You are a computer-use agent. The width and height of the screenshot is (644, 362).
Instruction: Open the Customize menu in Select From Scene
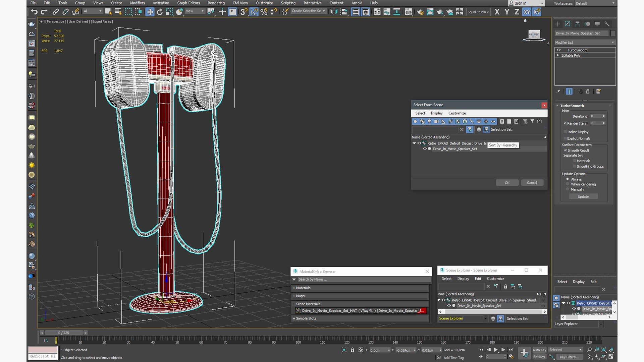[x=457, y=113]
